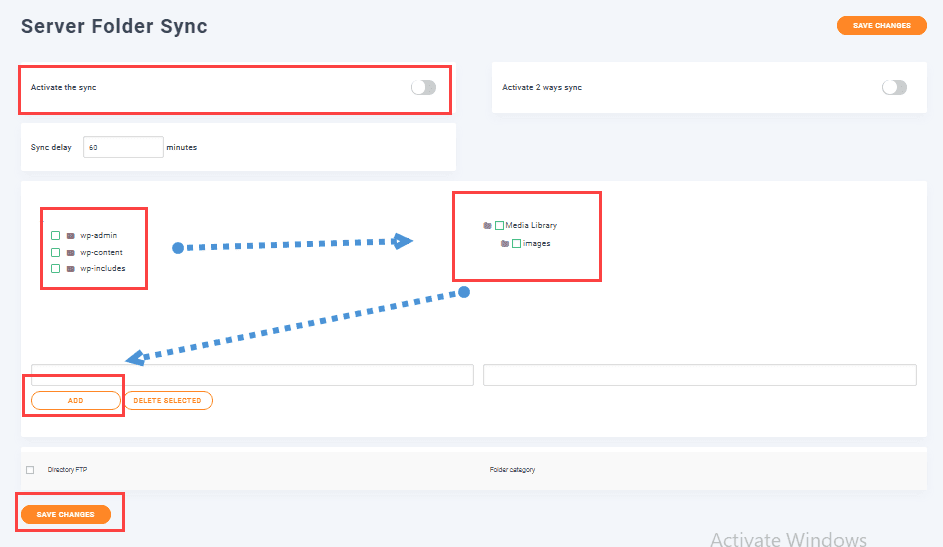943x547 pixels.
Task: Tick the wp-content checkbox
Action: tap(56, 253)
